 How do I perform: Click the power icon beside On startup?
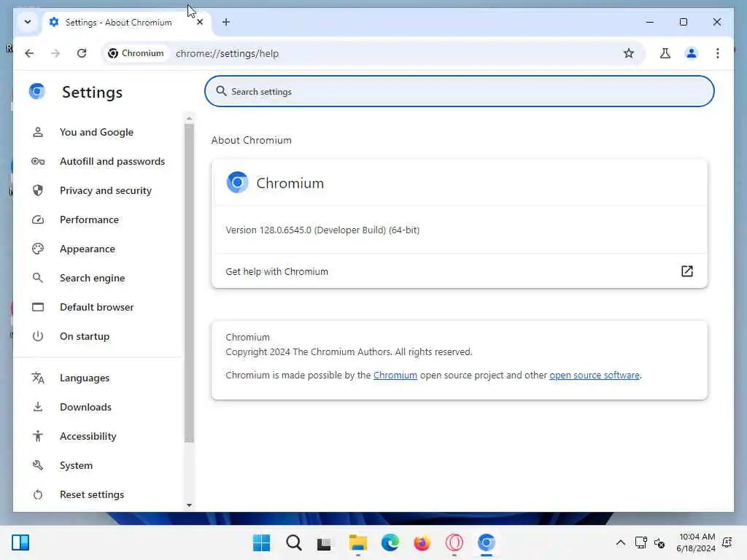pos(38,336)
